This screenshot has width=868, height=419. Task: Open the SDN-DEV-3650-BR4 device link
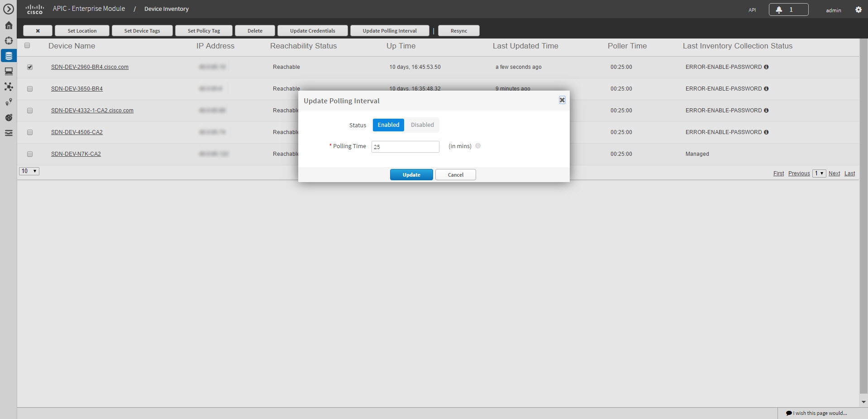[x=77, y=88]
